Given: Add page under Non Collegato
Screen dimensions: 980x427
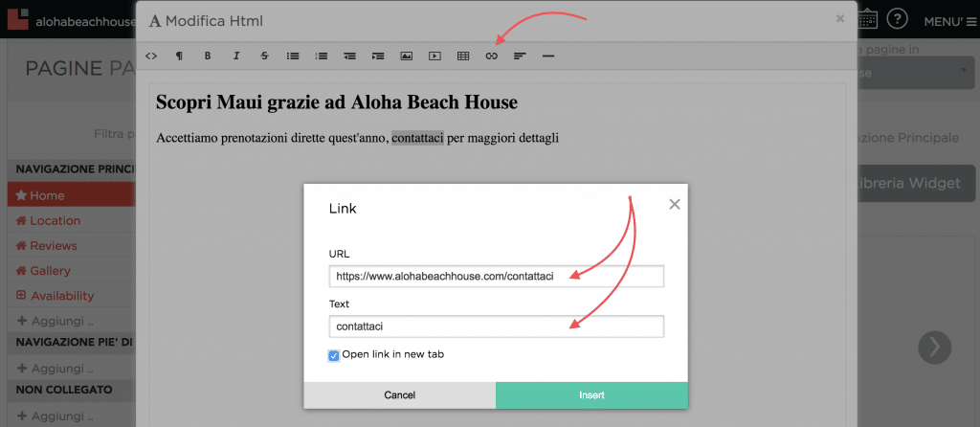Looking at the screenshot, I should [x=55, y=416].
